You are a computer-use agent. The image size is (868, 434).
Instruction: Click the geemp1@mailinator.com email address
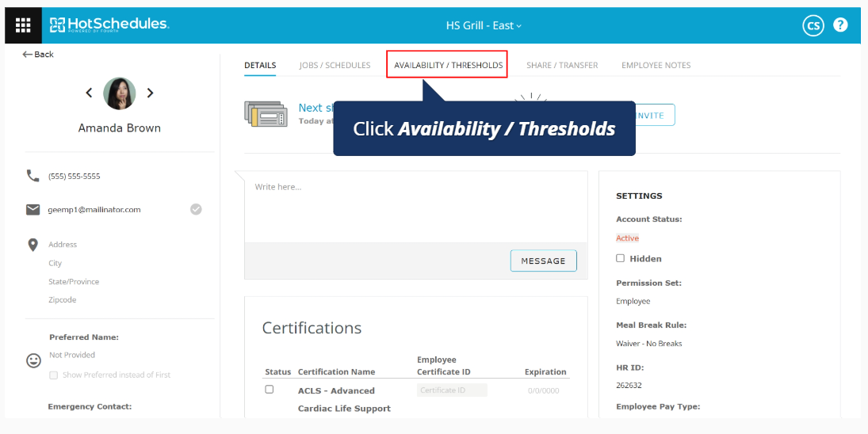(x=94, y=210)
